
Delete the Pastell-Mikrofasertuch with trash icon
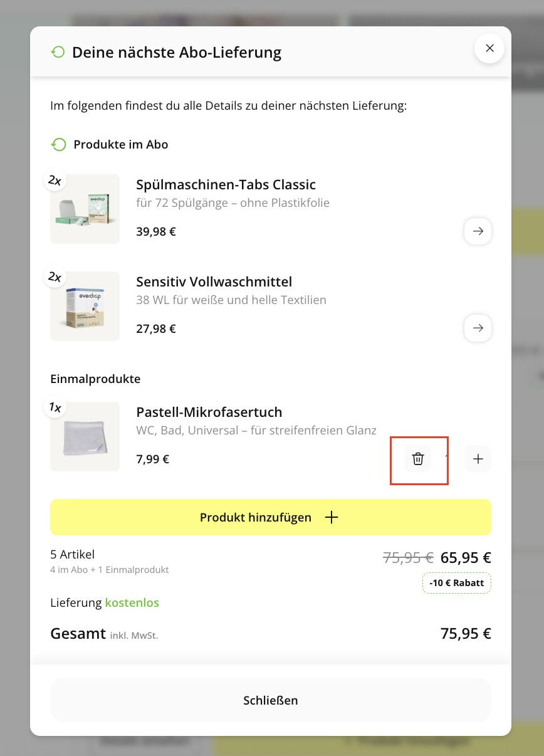(418, 459)
